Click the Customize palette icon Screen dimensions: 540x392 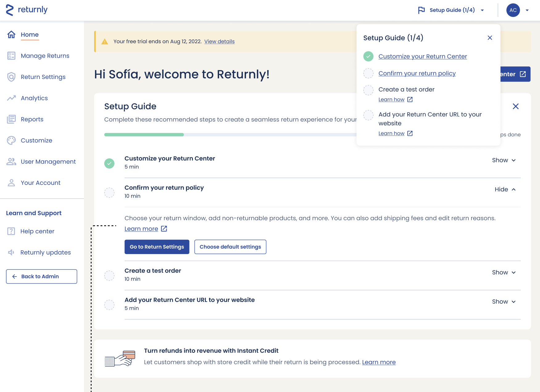tap(11, 140)
